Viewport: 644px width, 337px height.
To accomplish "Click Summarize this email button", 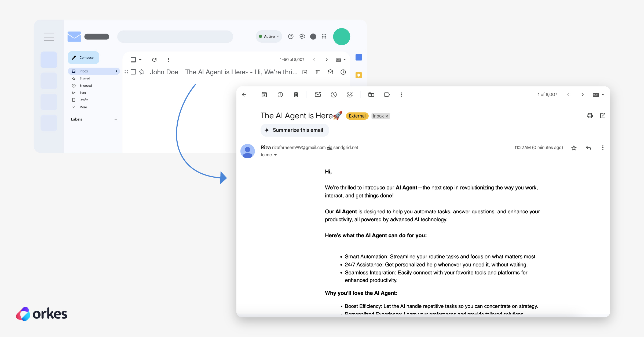I will pyautogui.click(x=295, y=130).
